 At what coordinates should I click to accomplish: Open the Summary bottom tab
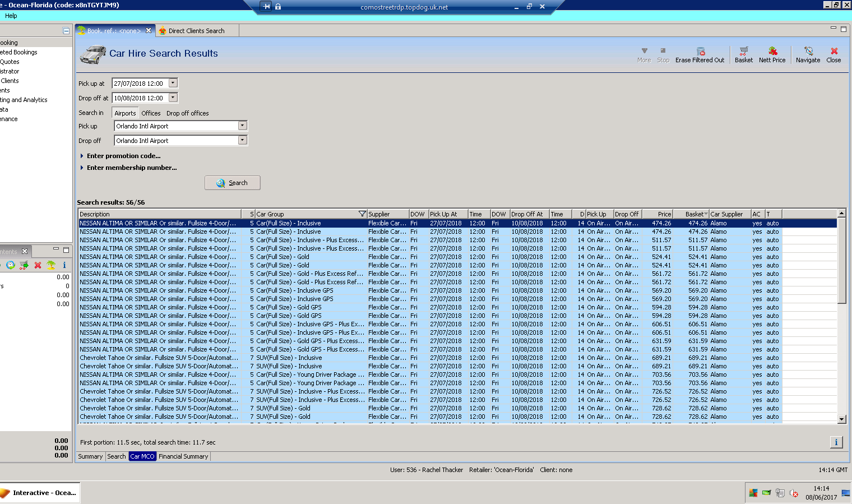tap(90, 456)
